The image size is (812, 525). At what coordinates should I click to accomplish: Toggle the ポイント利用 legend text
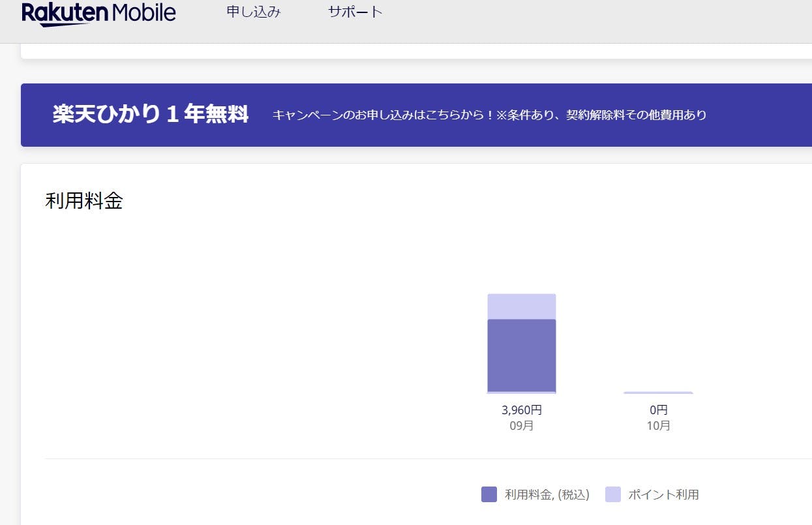(x=663, y=495)
